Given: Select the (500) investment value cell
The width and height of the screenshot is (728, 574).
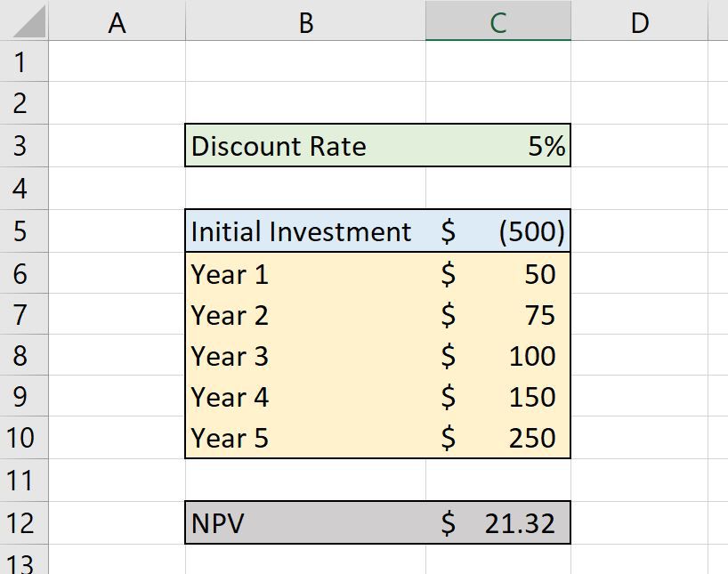Looking at the screenshot, I should pyautogui.click(x=498, y=230).
